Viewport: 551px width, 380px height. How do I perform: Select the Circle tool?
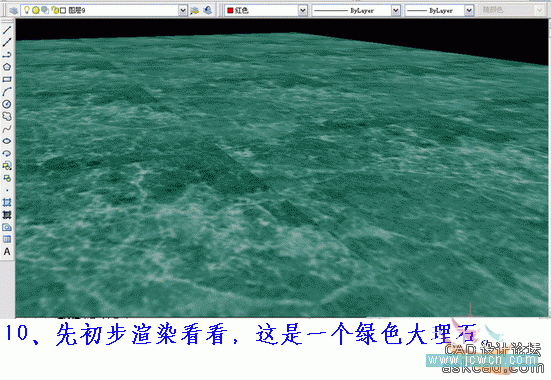pos(7,104)
